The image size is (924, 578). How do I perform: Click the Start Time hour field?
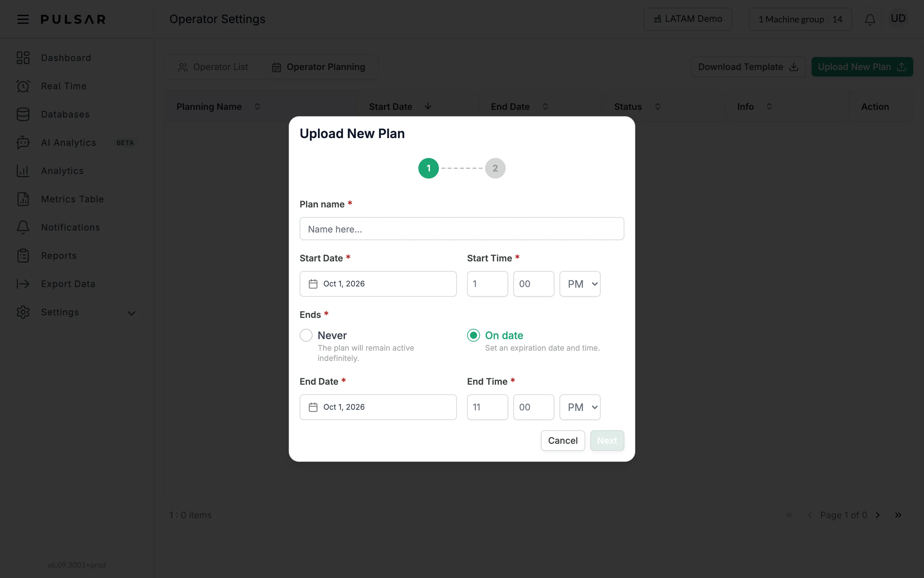(x=488, y=284)
